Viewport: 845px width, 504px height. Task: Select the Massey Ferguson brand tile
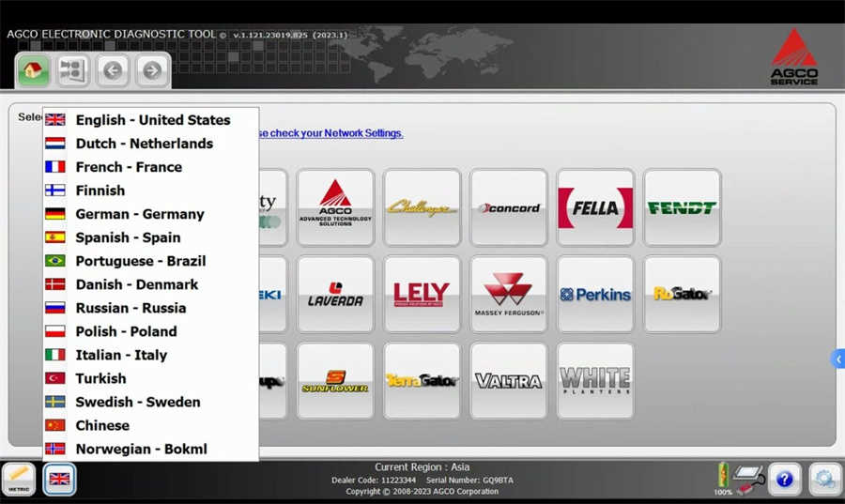pyautogui.click(x=508, y=294)
